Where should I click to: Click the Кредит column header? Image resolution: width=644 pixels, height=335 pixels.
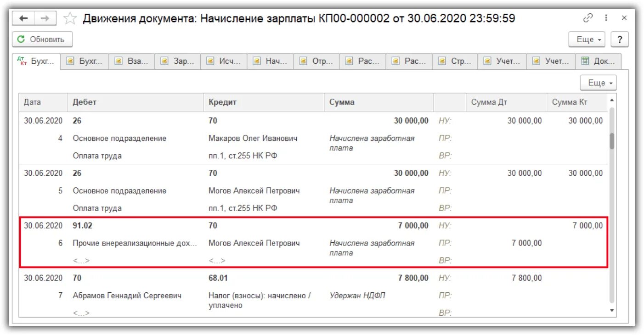point(264,102)
